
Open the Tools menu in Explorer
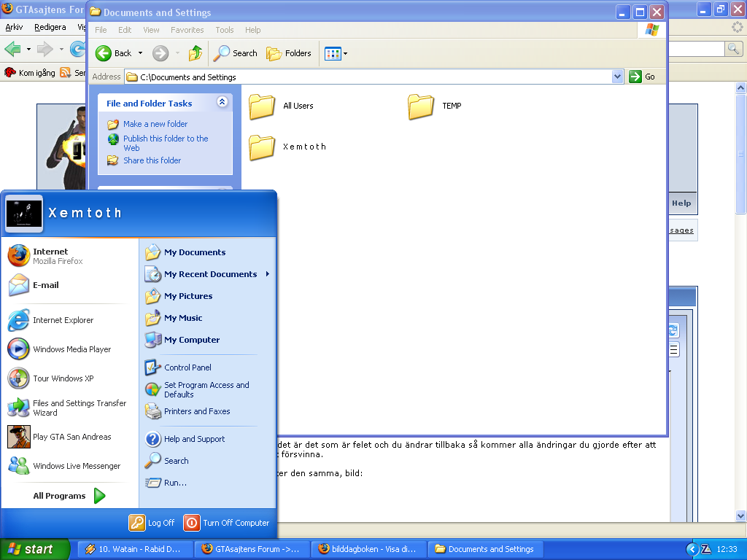pyautogui.click(x=225, y=30)
